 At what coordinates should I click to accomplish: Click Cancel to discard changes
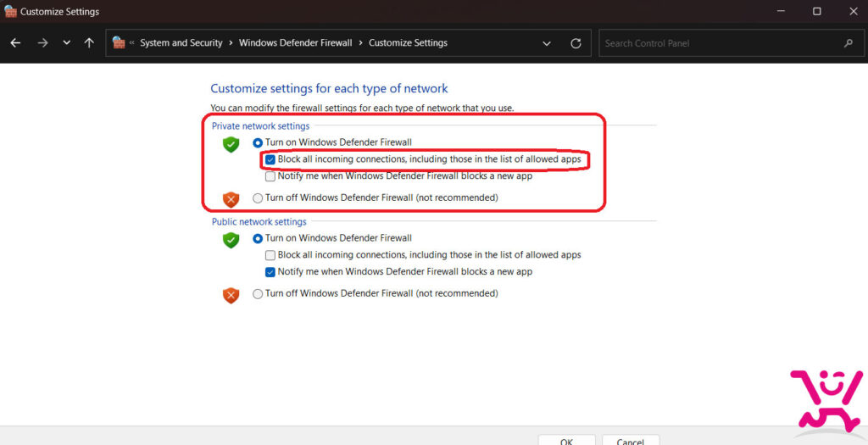pyautogui.click(x=631, y=441)
